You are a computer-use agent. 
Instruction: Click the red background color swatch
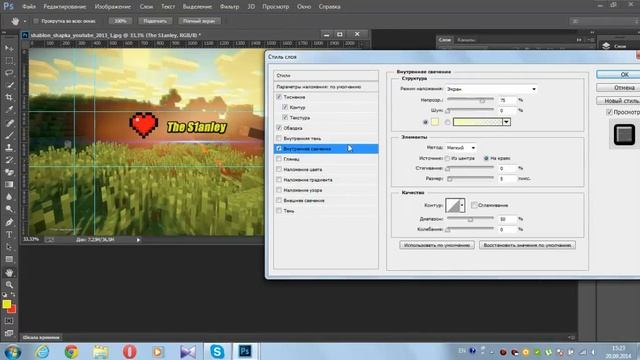(x=13, y=310)
